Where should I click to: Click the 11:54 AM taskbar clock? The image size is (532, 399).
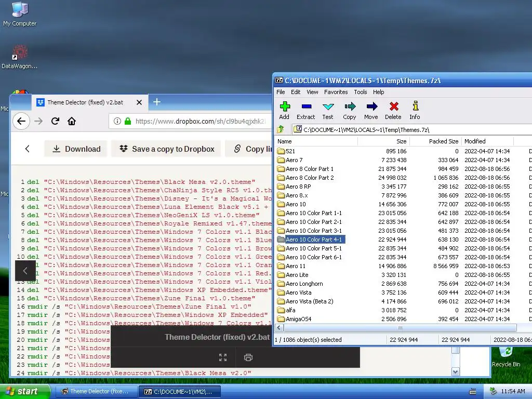(x=513, y=391)
